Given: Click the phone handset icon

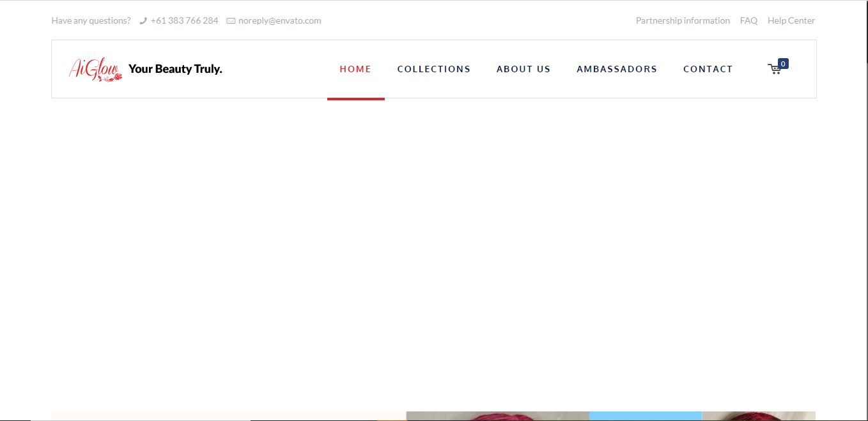Looking at the screenshot, I should click(x=143, y=21).
